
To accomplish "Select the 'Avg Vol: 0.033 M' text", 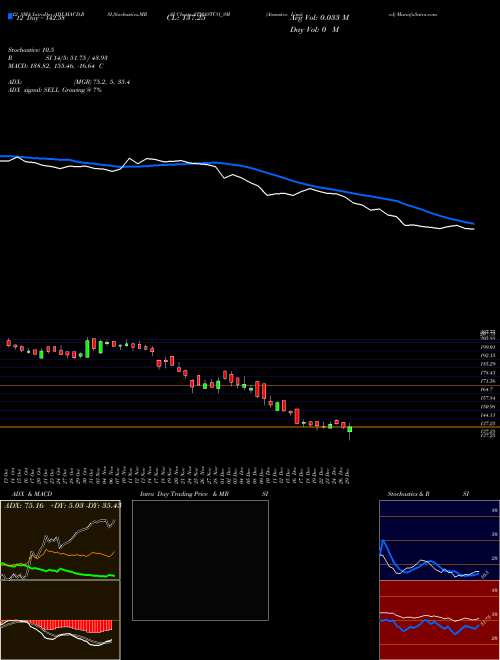I will (x=319, y=18).
